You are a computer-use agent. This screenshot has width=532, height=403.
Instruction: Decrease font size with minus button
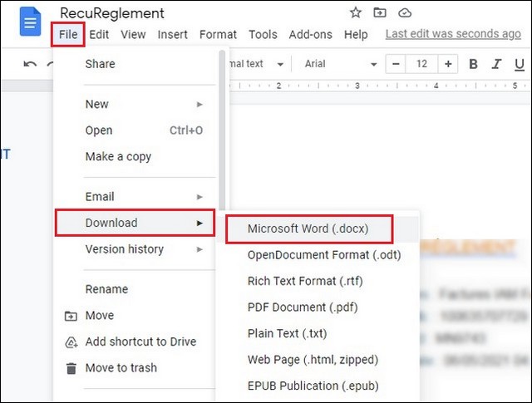tap(396, 64)
